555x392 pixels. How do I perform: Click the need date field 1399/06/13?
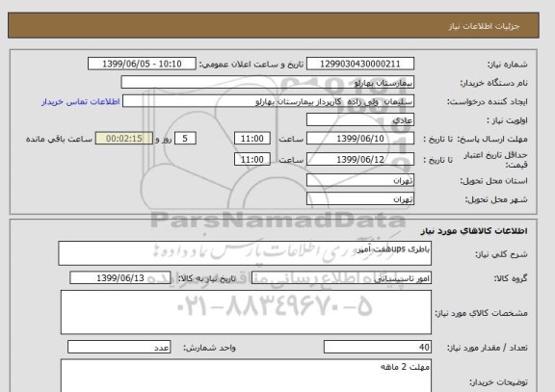coord(120,278)
